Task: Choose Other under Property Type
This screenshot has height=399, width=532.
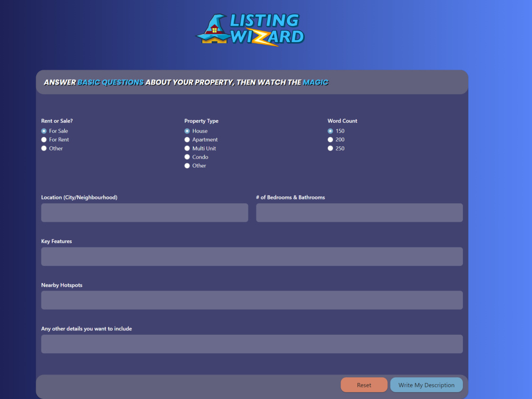Action: 187,165
